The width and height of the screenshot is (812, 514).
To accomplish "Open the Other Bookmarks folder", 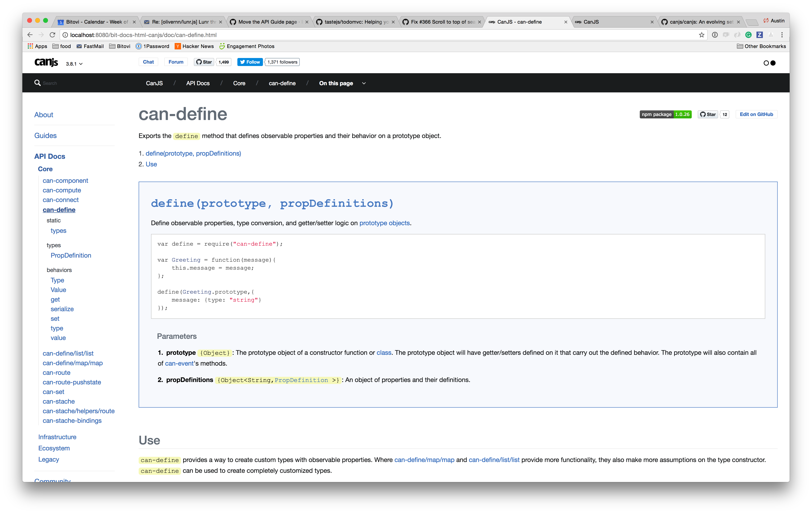I will (x=761, y=46).
